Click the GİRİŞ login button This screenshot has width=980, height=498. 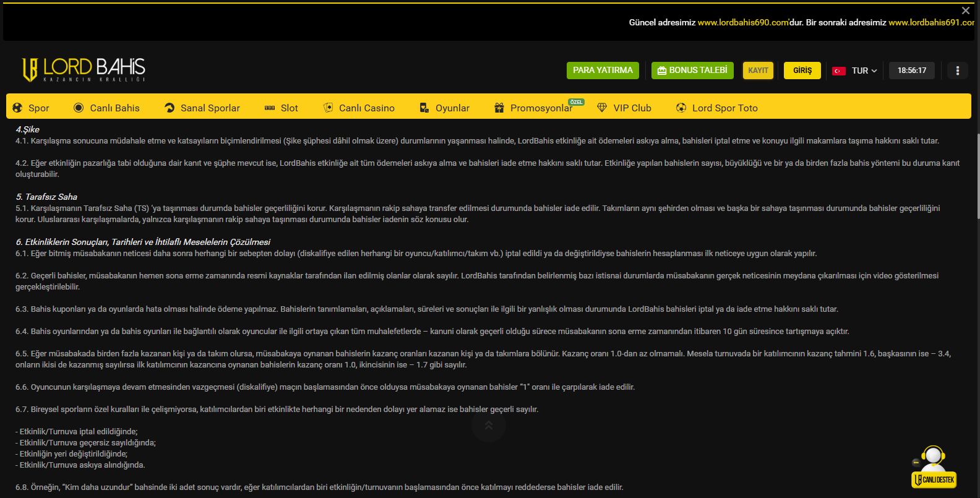click(802, 71)
